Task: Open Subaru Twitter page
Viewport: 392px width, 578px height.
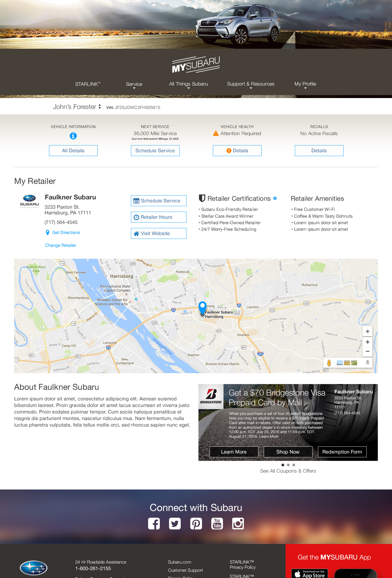Action: [x=175, y=524]
